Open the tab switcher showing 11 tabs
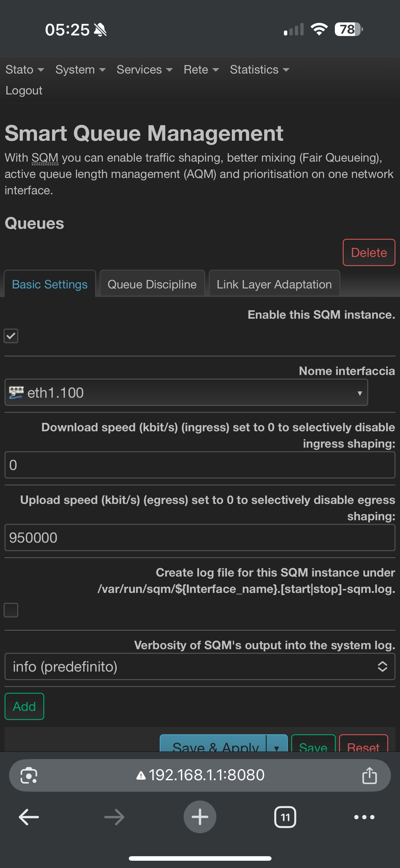The image size is (400, 868). (285, 817)
